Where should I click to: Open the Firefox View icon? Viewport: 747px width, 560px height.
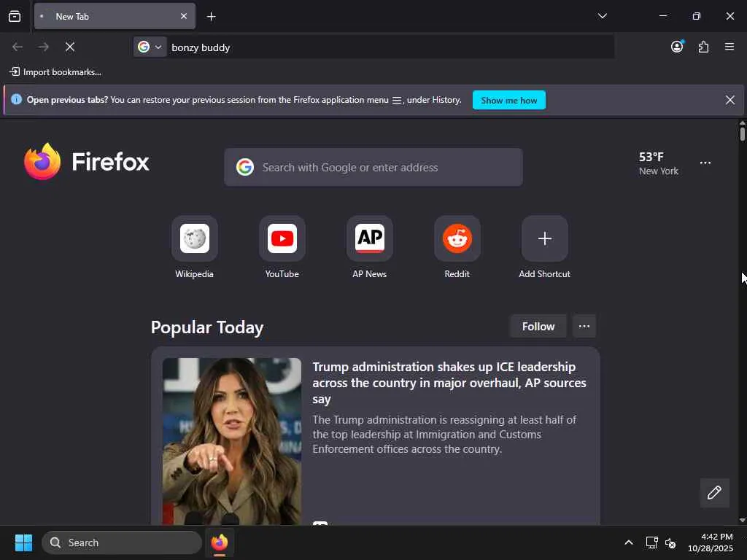click(15, 16)
